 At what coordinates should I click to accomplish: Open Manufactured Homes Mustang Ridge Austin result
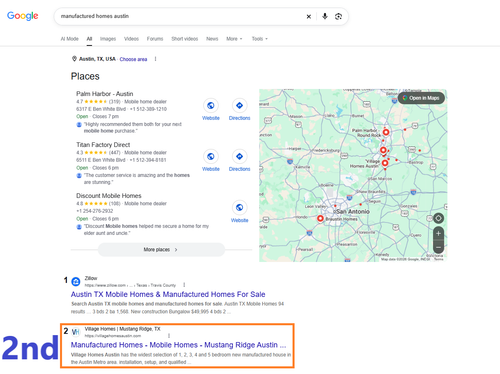tap(178, 345)
